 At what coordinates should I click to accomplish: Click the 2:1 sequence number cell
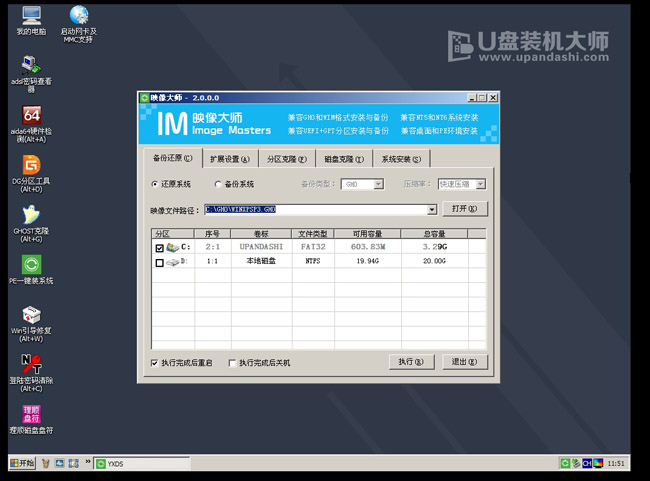[x=213, y=247]
